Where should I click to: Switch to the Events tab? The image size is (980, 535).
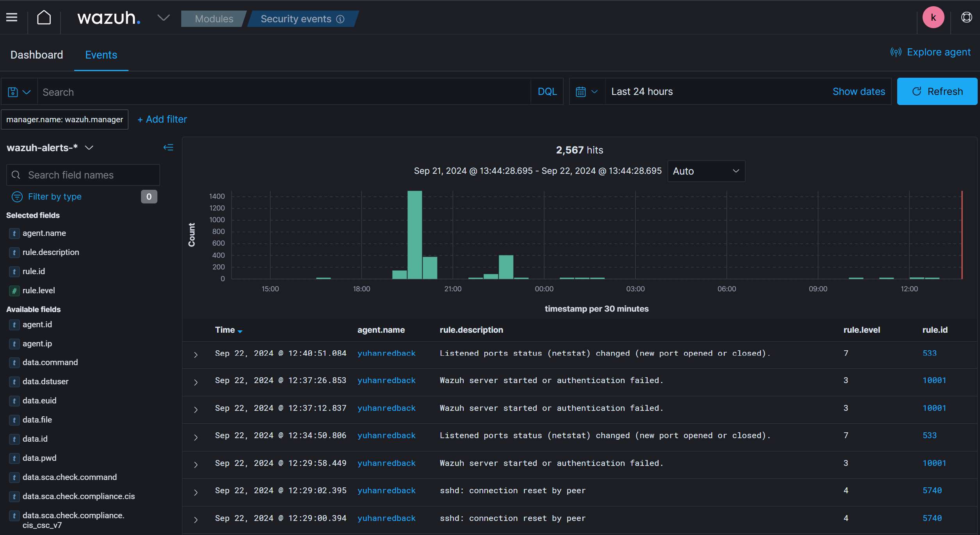tap(101, 55)
